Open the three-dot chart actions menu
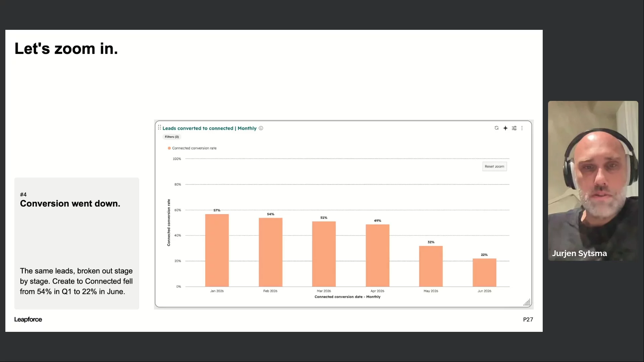The height and width of the screenshot is (362, 644). click(x=522, y=128)
